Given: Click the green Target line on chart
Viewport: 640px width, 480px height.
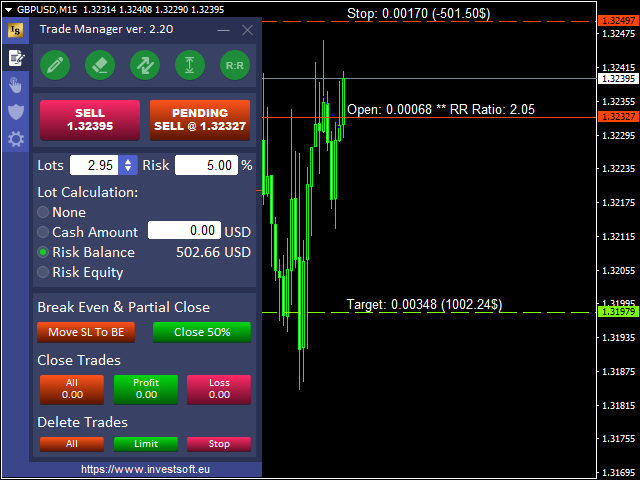Looking at the screenshot, I should point(450,313).
